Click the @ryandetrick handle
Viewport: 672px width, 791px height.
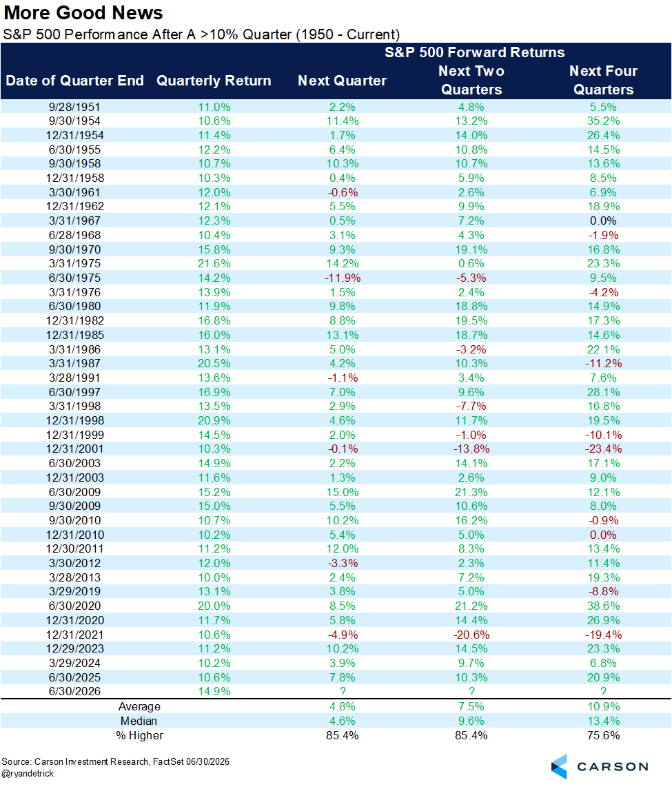(28, 774)
